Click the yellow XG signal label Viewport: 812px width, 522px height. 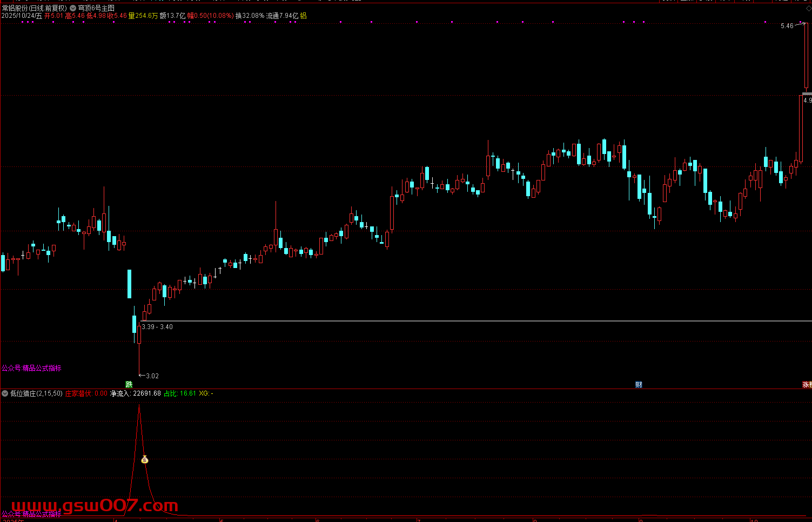[x=206, y=393]
